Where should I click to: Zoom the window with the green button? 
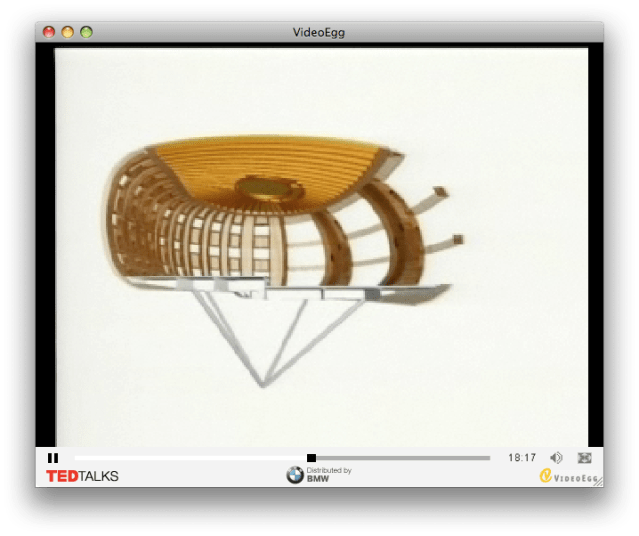coord(87,32)
